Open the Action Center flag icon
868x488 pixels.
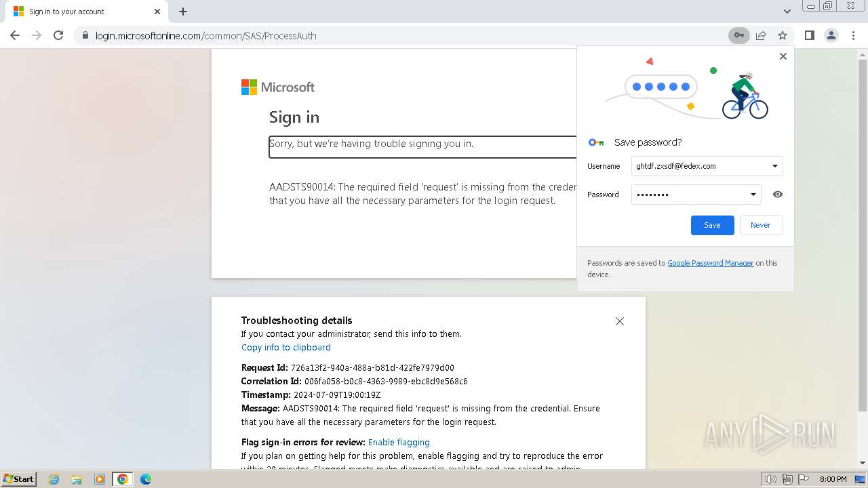[803, 479]
